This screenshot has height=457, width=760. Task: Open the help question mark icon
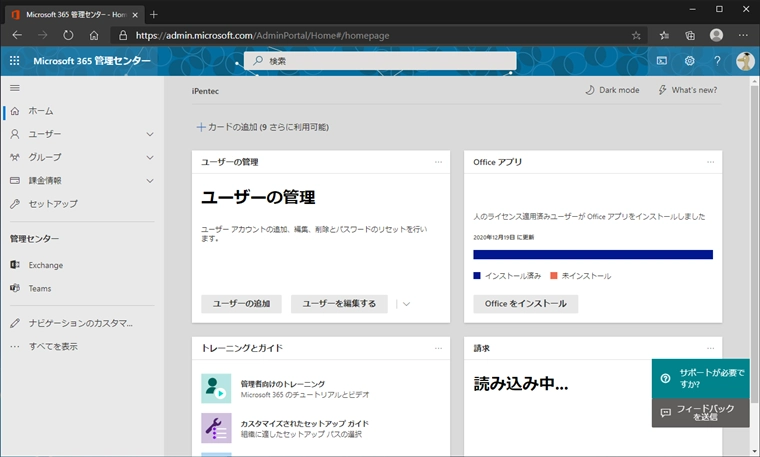(717, 61)
